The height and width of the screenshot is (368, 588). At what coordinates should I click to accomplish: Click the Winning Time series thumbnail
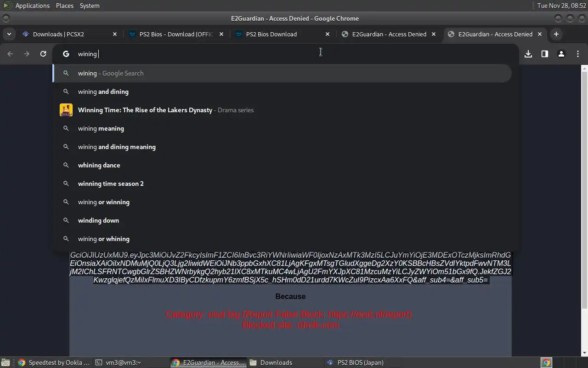(66, 110)
